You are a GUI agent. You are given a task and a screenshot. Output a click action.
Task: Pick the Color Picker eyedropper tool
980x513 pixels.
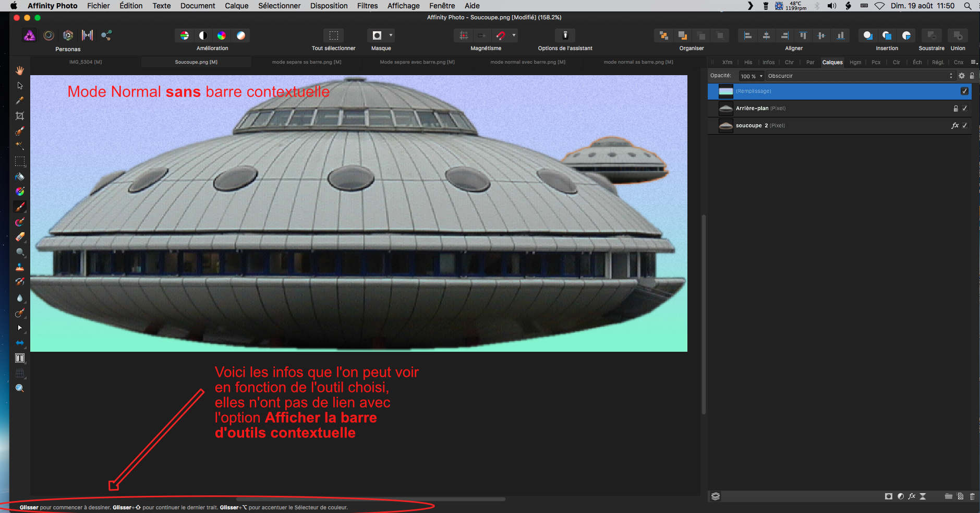[20, 100]
